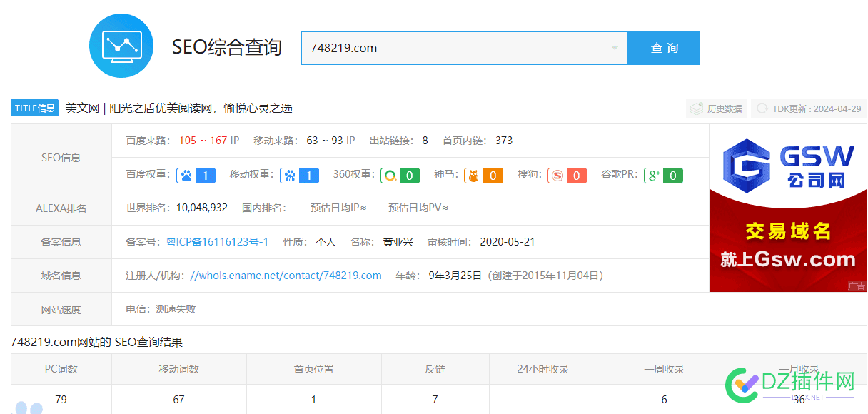This screenshot has width=868, height=414.
Task: Open 历史数据 history data button
Action: 716,108
